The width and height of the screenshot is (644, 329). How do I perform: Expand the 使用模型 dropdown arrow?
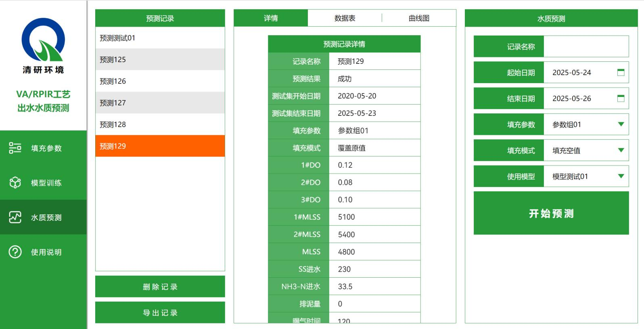[621, 176]
